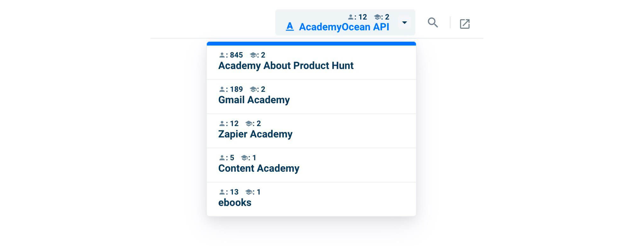Click learner icon in Zapier Academy row
The image size is (644, 249).
coord(222,124)
